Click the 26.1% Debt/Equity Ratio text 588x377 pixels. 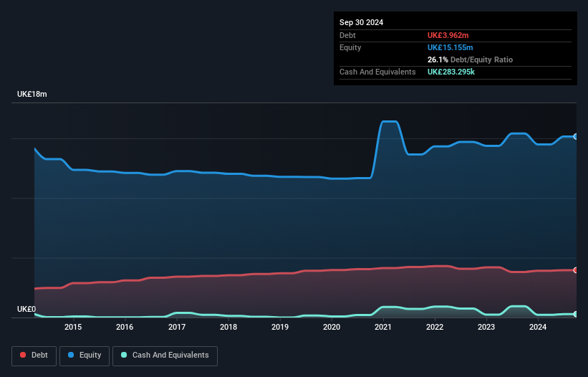[x=470, y=59]
